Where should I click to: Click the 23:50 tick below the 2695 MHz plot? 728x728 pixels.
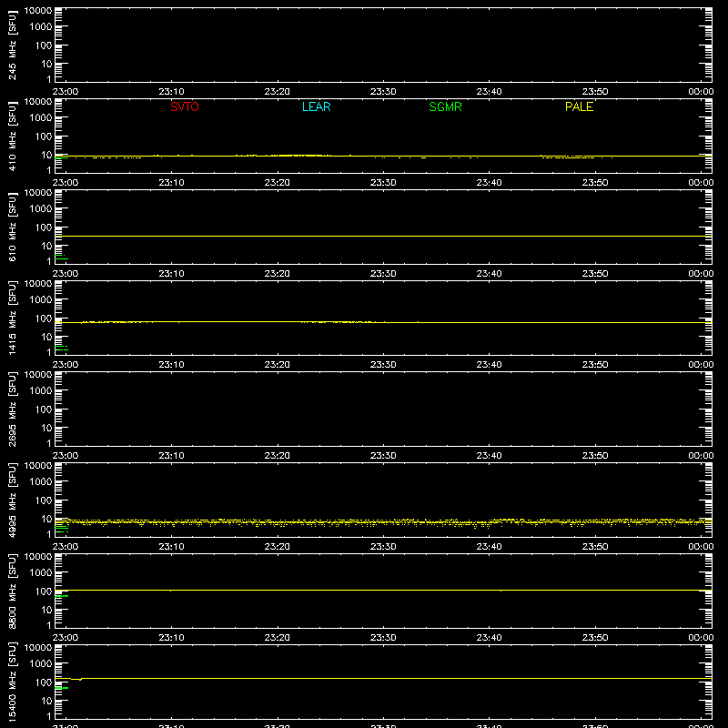coord(595,456)
